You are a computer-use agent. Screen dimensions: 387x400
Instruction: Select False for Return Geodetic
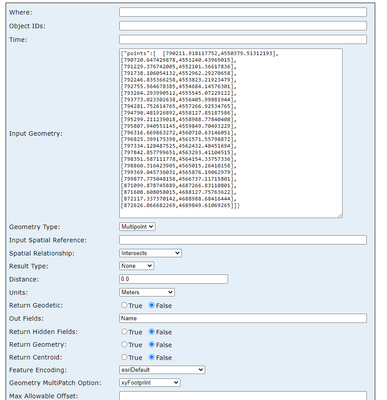152,305
